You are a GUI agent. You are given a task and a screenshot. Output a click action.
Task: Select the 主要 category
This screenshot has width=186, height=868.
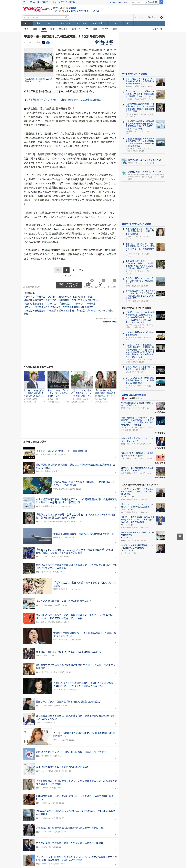click(26, 29)
